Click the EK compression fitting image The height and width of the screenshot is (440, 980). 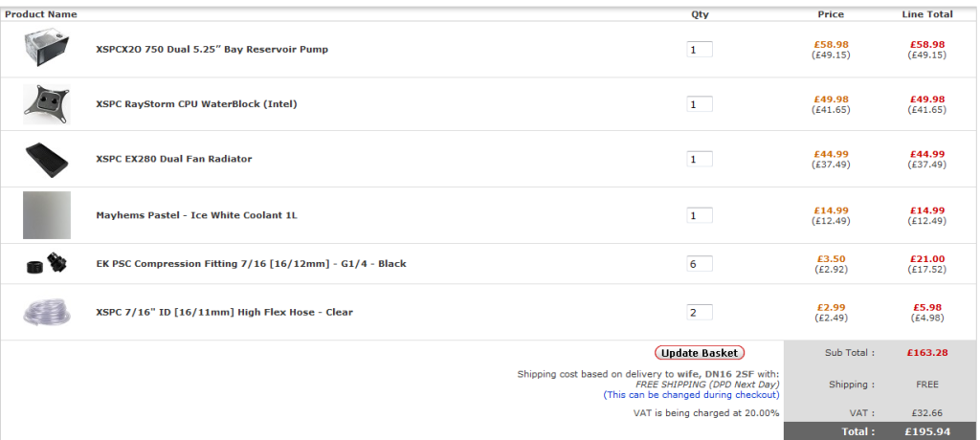pos(47,263)
